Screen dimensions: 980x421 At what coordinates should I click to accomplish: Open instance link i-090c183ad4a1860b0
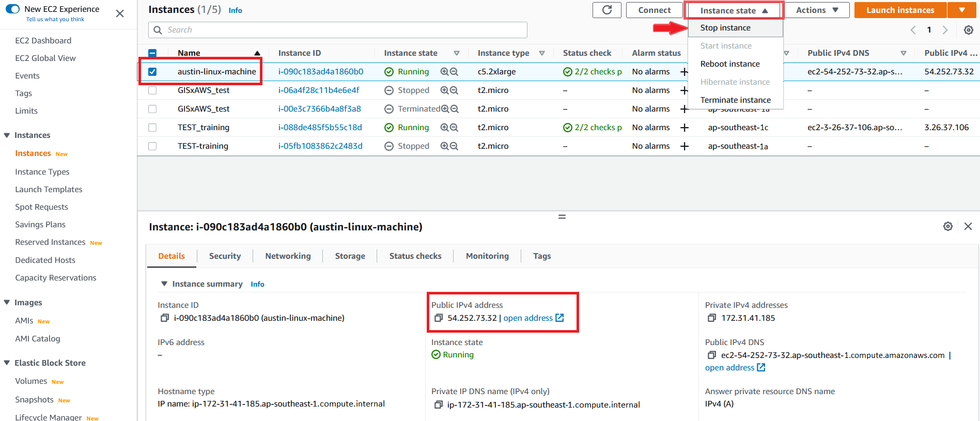point(321,72)
